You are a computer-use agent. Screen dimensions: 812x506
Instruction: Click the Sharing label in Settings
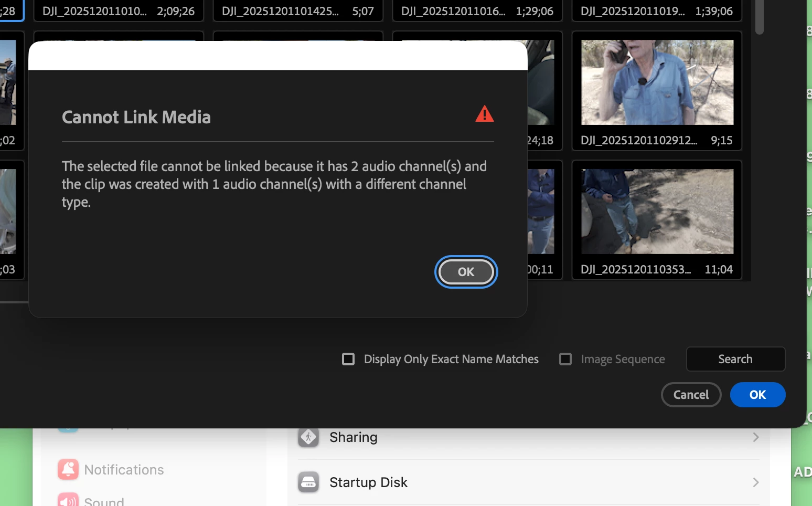point(354,437)
